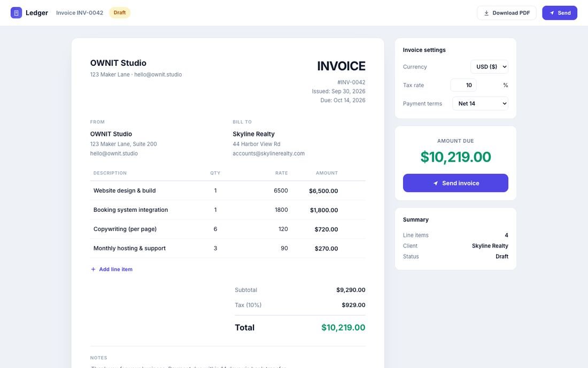Click the Ledger brand name
This screenshot has height=368, width=588.
[x=37, y=13]
